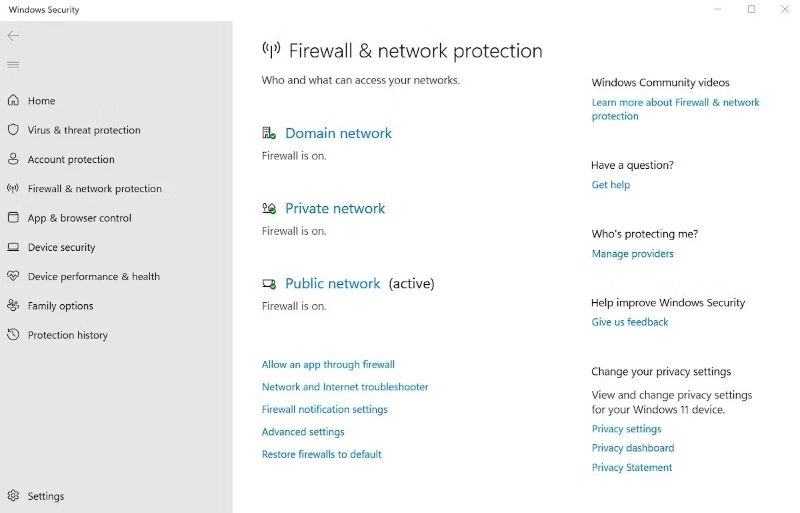This screenshot has width=800, height=513.
Task: Click the Protection history clock icon
Action: coord(13,335)
